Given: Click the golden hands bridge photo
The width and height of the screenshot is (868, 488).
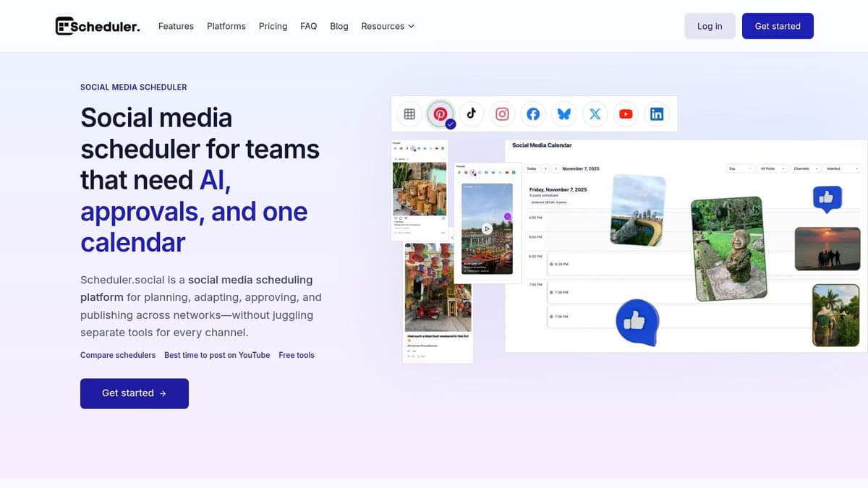Looking at the screenshot, I should (x=638, y=210).
